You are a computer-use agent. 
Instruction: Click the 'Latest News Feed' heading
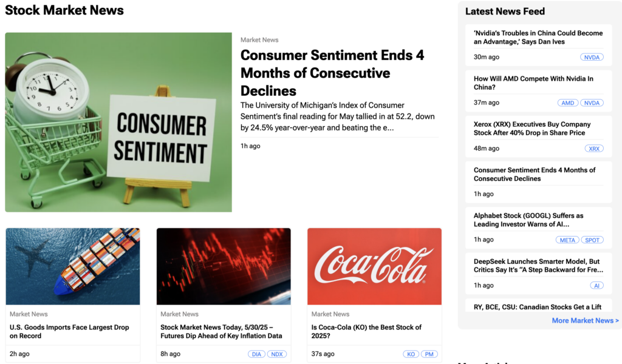click(x=505, y=12)
